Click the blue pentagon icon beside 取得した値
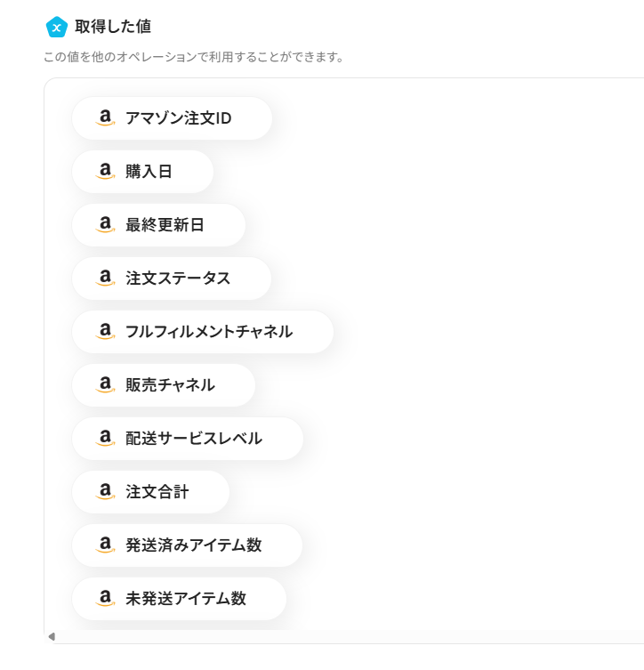Image resolution: width=644 pixels, height=670 pixels. [57, 28]
